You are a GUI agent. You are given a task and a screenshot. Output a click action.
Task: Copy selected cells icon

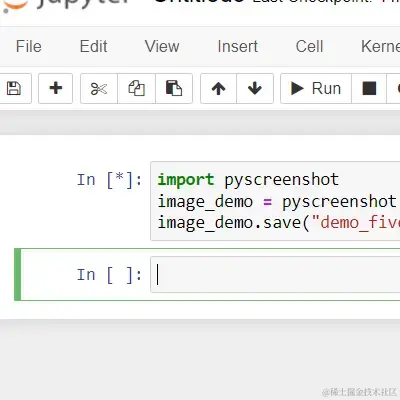point(136,89)
